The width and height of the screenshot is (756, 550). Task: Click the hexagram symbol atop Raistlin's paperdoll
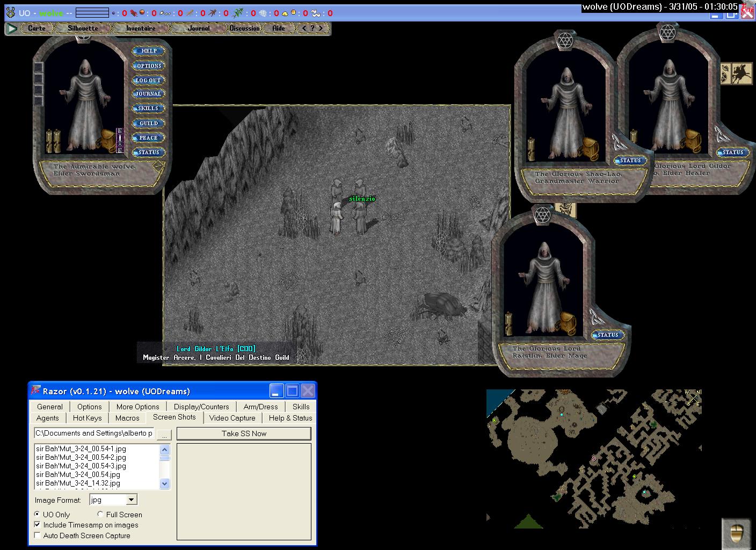[543, 215]
